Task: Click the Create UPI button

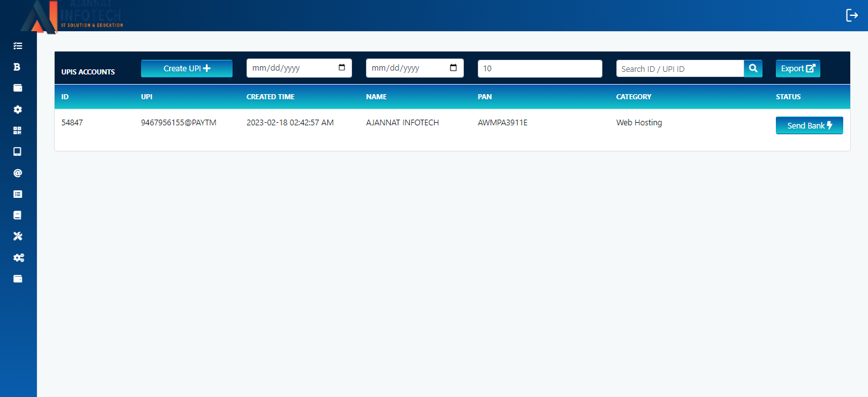Action: pyautogui.click(x=187, y=69)
